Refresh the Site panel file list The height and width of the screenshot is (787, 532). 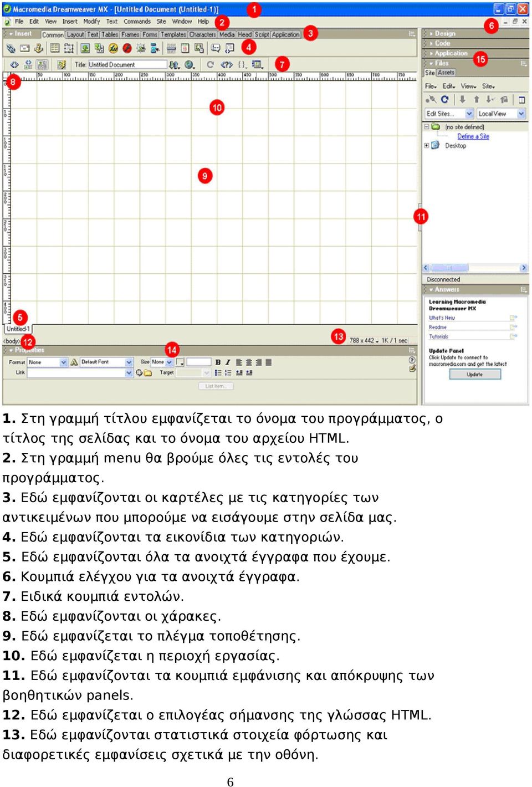pos(444,100)
